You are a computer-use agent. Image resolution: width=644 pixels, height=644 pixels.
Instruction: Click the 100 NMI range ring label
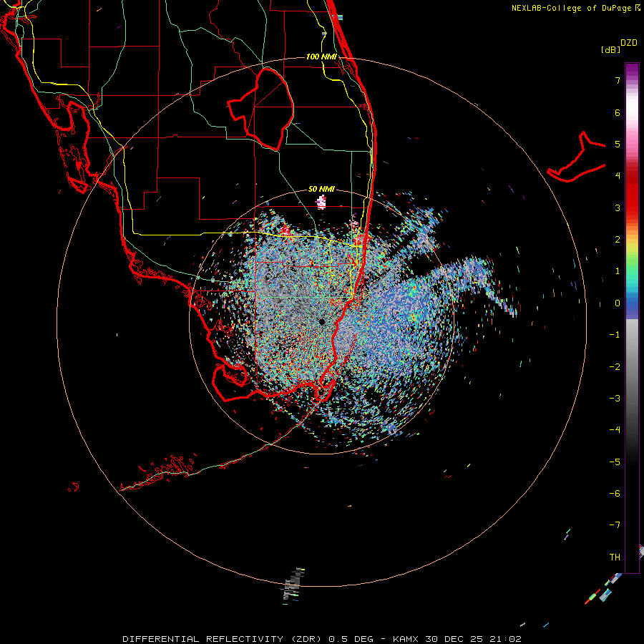click(321, 57)
